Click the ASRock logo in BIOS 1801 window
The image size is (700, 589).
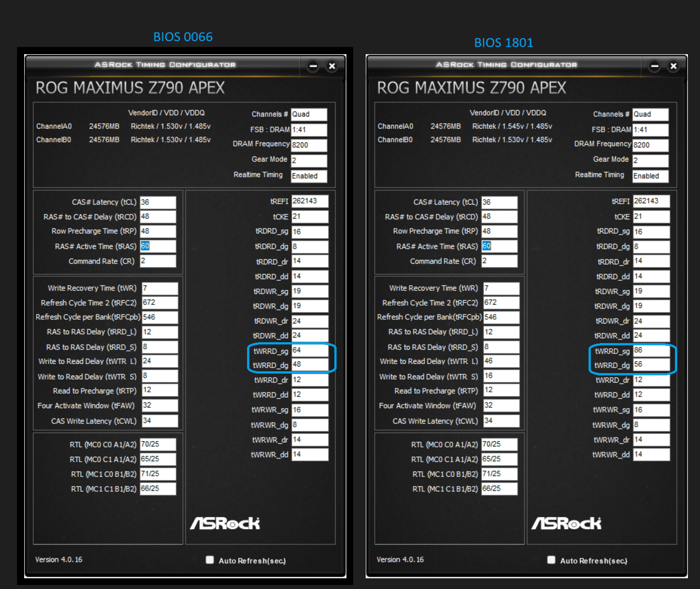click(566, 523)
